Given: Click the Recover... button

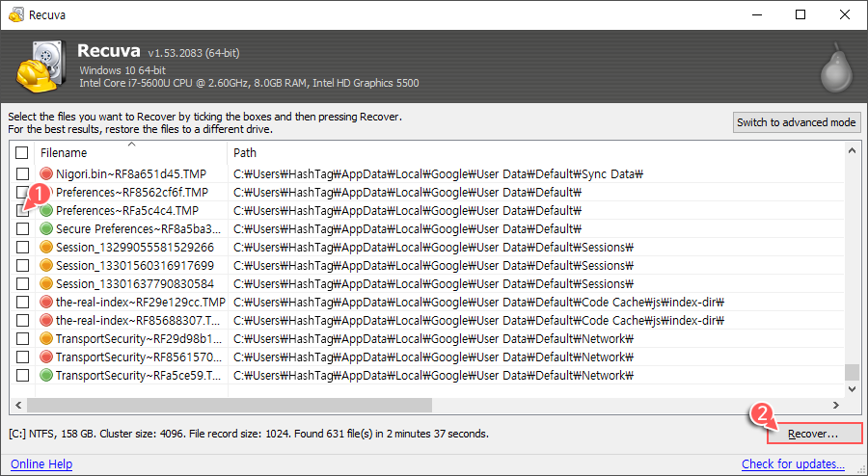Looking at the screenshot, I should click(x=814, y=434).
